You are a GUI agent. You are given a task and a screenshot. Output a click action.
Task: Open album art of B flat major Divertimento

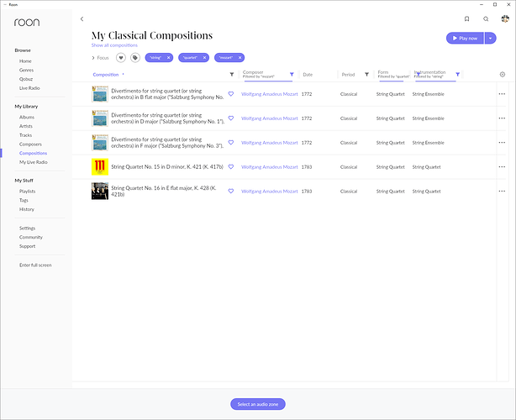tap(100, 94)
